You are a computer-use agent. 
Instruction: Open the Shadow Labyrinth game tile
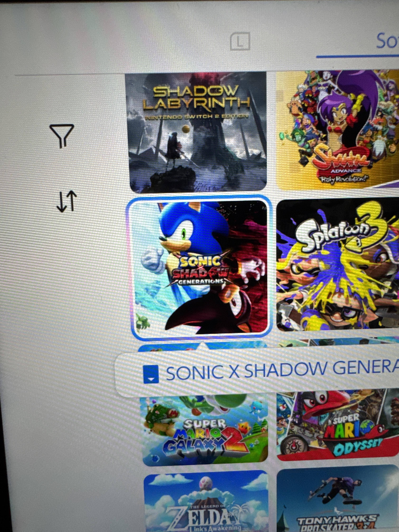pyautogui.click(x=197, y=132)
